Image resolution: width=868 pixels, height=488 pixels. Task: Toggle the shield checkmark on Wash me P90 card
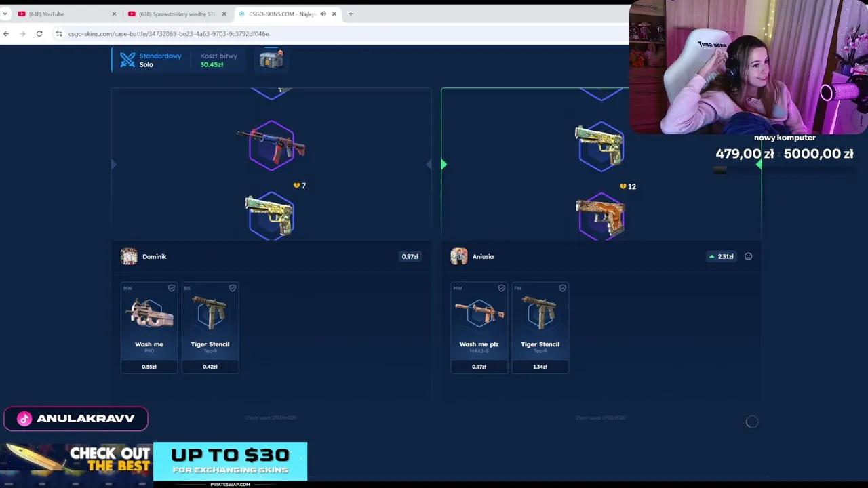[x=171, y=288]
